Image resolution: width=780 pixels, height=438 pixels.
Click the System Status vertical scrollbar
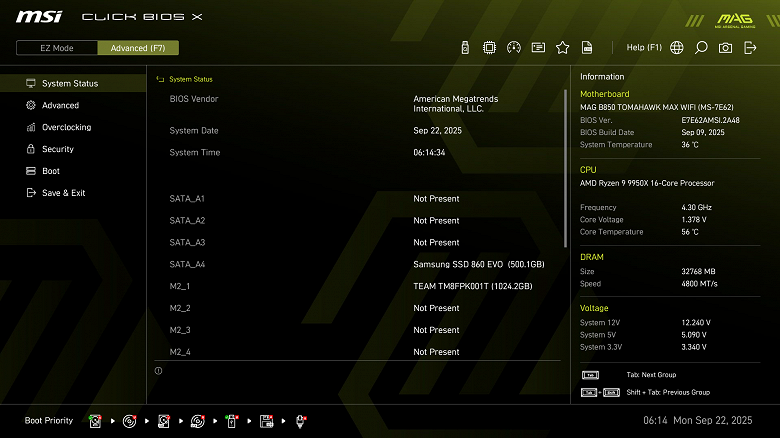coord(565,168)
